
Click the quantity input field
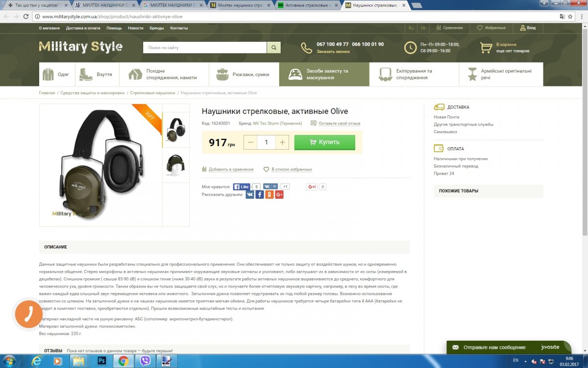coord(267,142)
